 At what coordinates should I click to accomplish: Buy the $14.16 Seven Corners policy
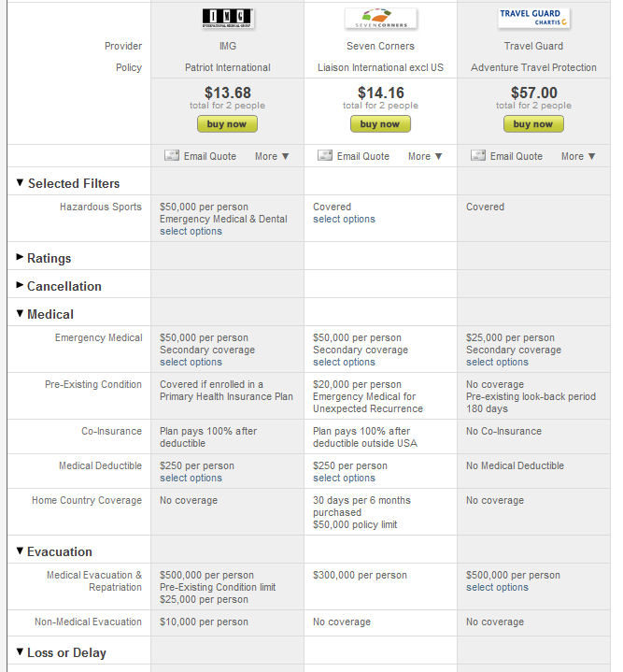(x=380, y=124)
